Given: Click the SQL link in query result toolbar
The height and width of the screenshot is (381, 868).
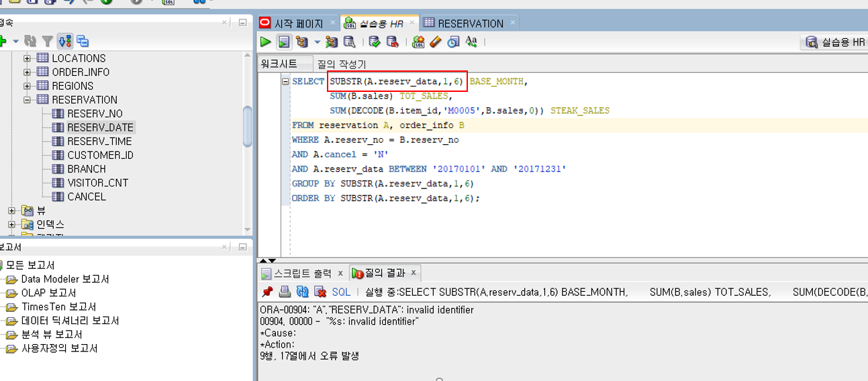Looking at the screenshot, I should click(341, 292).
